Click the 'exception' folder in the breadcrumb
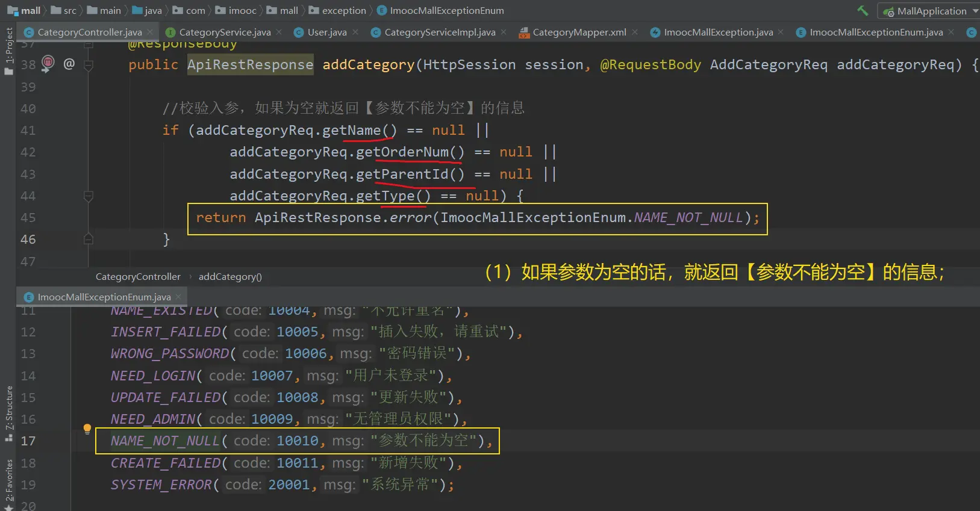The width and height of the screenshot is (980, 511). 343,10
